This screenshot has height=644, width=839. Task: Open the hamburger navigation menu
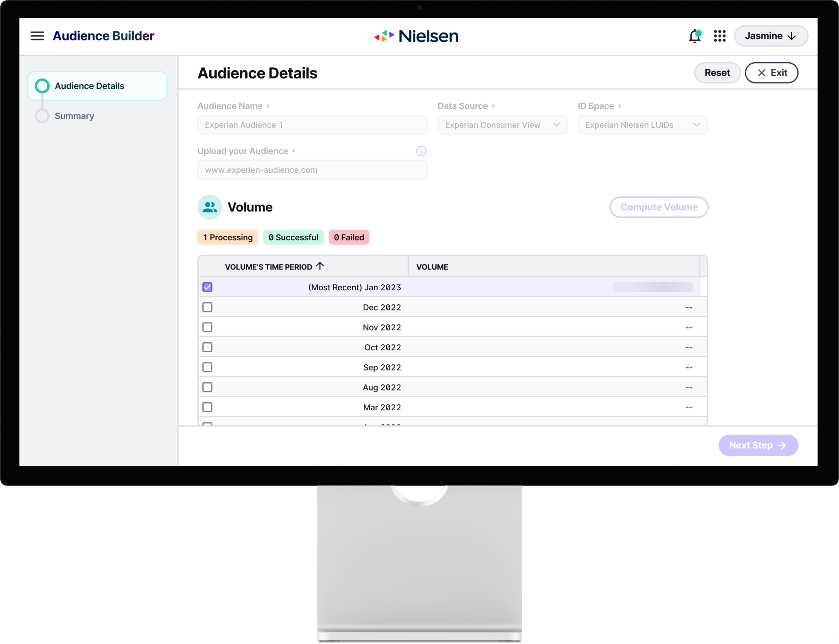[37, 36]
